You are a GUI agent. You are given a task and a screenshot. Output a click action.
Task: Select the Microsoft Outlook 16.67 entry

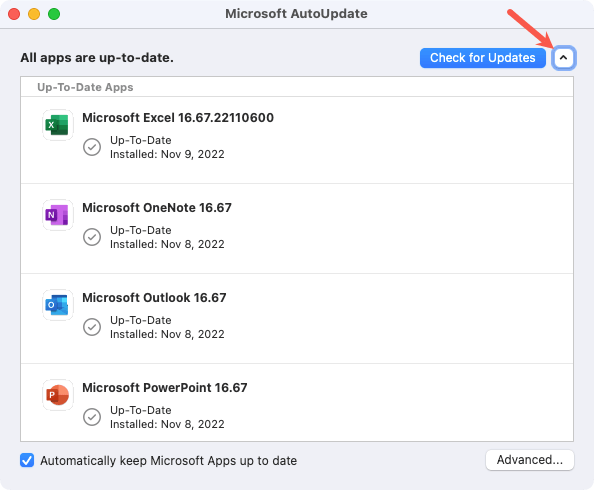tap(297, 319)
